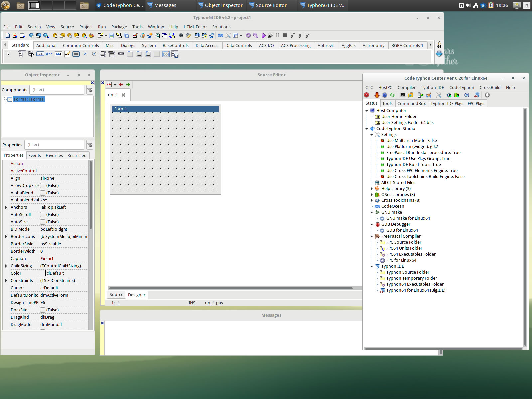Expand the Help Library (3) node

pos(372,189)
